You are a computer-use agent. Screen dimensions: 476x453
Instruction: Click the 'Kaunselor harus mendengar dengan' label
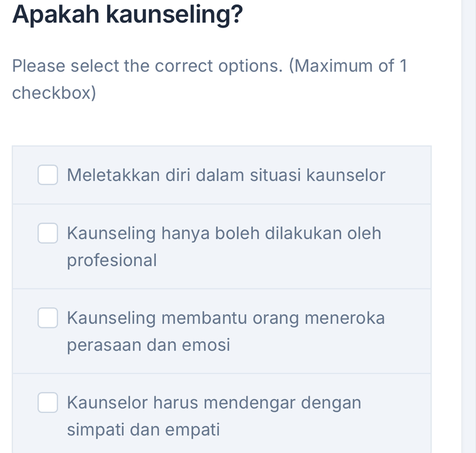[x=214, y=403]
